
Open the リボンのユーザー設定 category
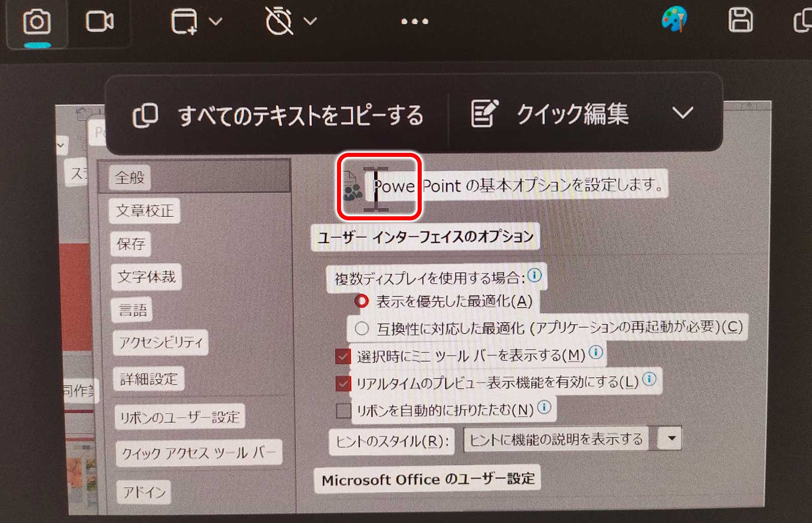point(180,417)
